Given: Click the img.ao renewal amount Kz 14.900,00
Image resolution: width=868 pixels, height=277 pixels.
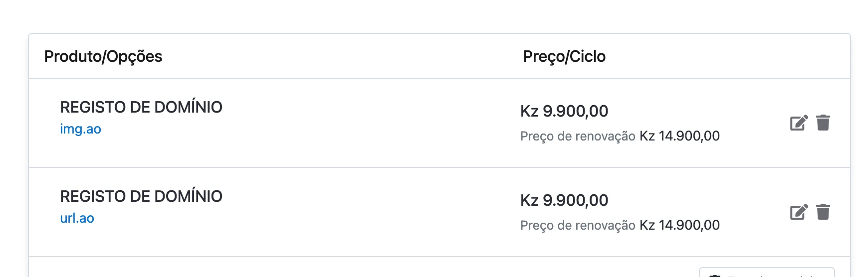Looking at the screenshot, I should coord(679,136).
